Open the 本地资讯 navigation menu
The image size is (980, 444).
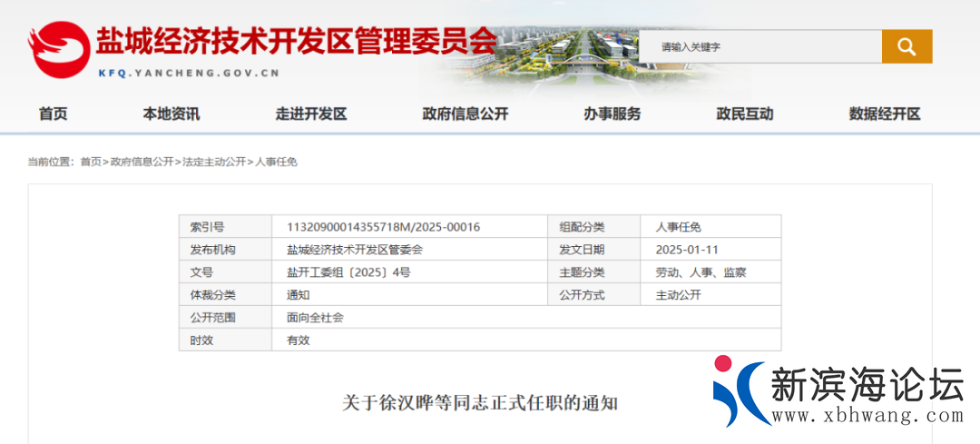pyautogui.click(x=171, y=113)
